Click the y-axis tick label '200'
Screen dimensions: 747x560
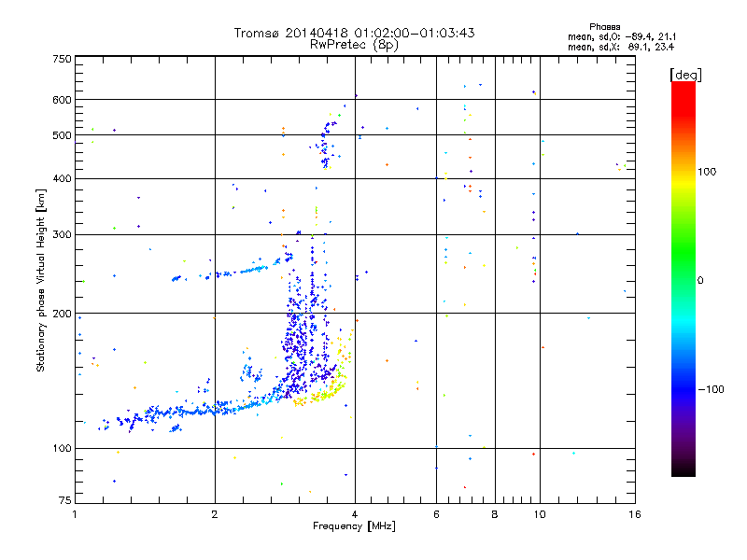[x=62, y=314]
